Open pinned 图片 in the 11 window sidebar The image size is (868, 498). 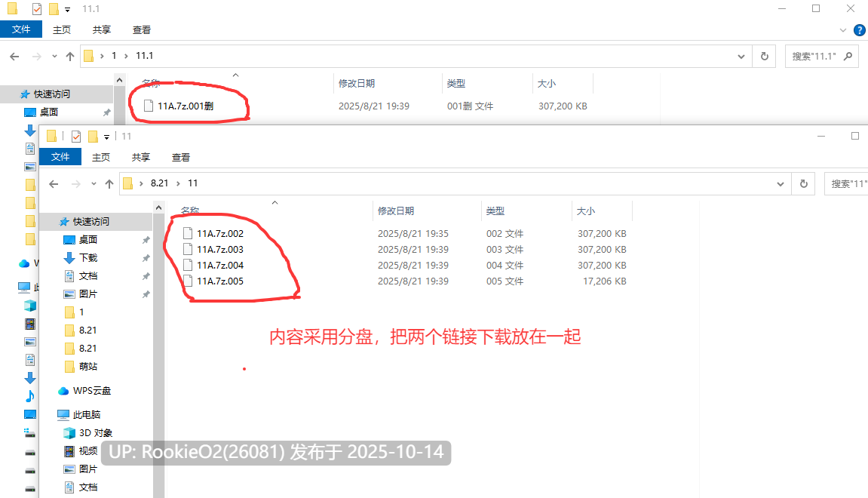pos(88,294)
